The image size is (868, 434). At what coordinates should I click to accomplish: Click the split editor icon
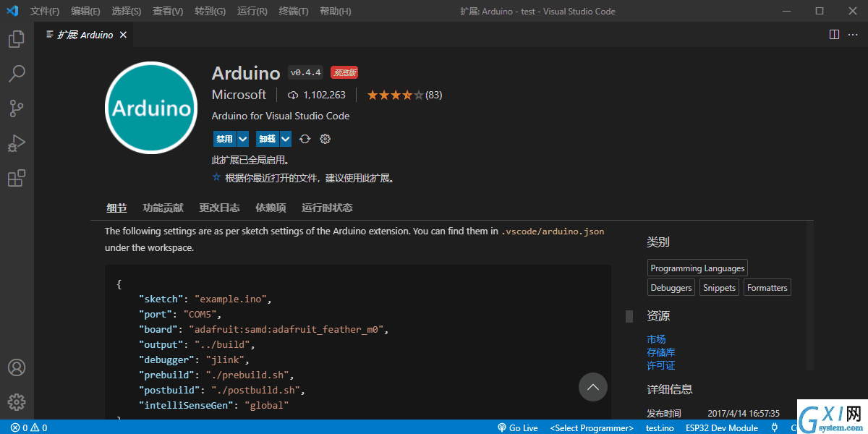pyautogui.click(x=834, y=34)
